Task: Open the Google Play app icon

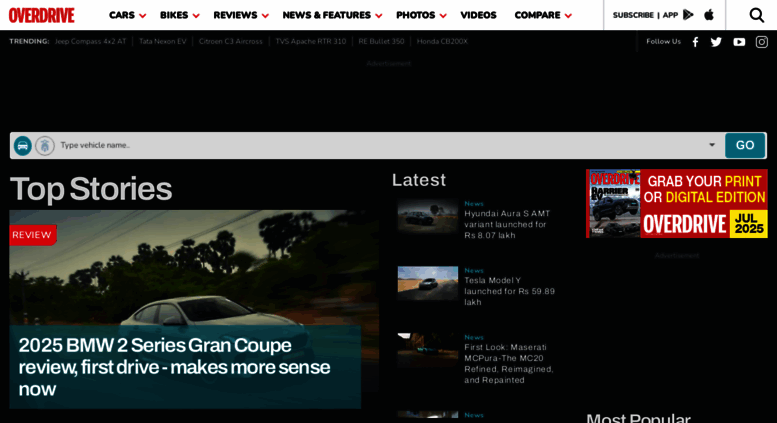Action: [x=688, y=15]
